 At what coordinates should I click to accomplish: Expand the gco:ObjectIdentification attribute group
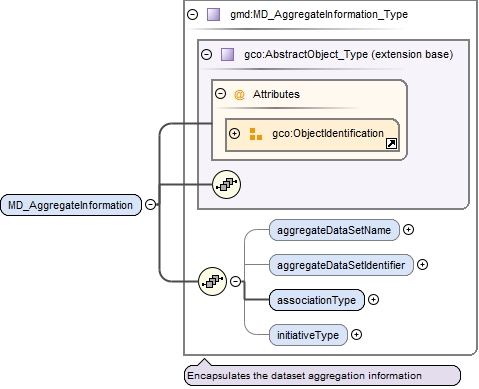(x=234, y=134)
